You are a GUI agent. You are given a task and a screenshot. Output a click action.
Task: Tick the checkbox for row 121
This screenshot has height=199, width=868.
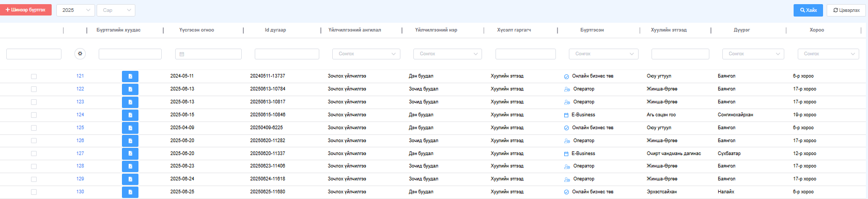pos(34,76)
